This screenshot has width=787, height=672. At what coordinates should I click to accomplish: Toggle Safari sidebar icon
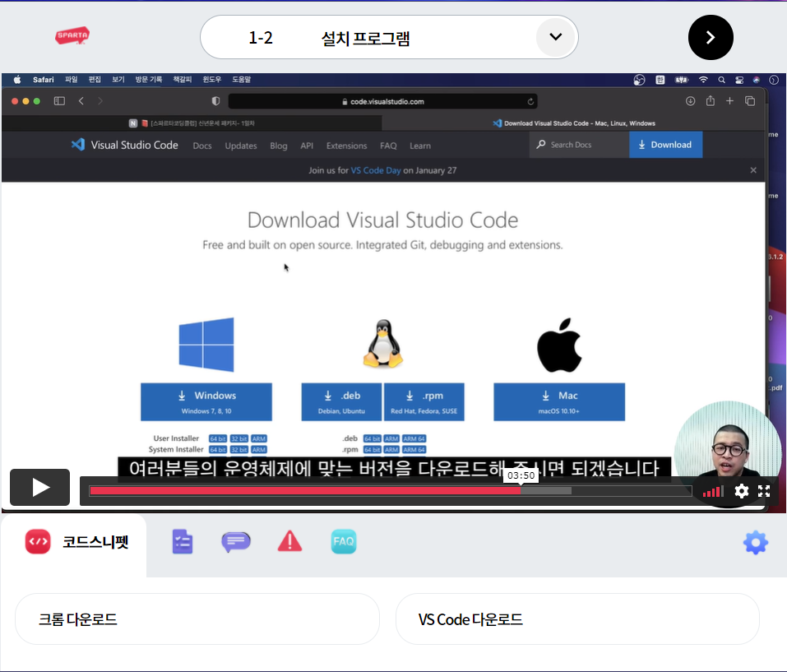[59, 101]
